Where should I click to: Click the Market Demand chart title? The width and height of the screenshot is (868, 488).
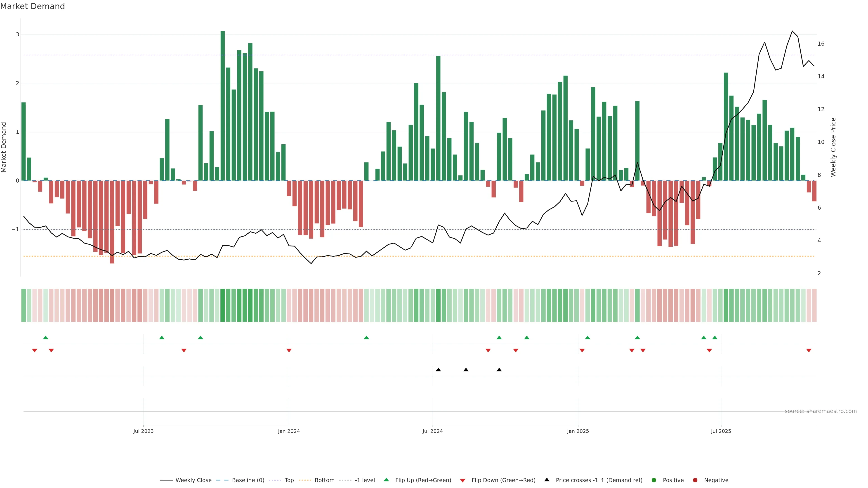[x=32, y=6]
